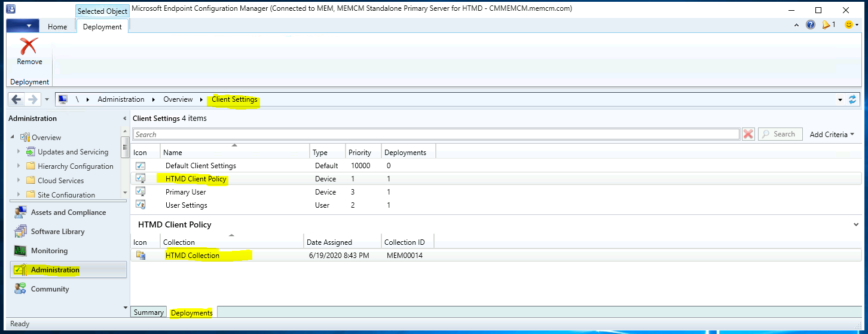The image size is (868, 334).
Task: Select the Hierarchy Configuration tree item
Action: [x=75, y=166]
